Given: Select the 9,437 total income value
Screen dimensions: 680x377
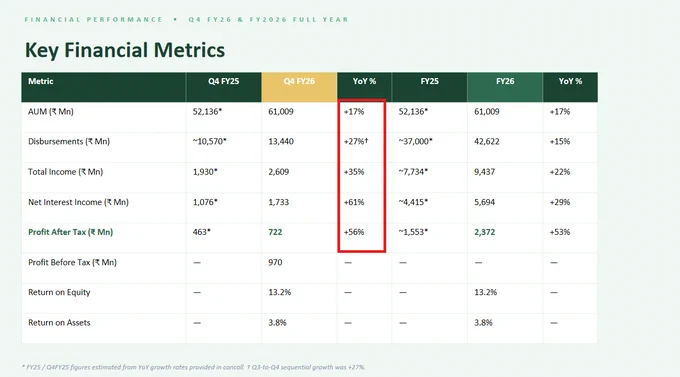Looking at the screenshot, I should tap(484, 172).
